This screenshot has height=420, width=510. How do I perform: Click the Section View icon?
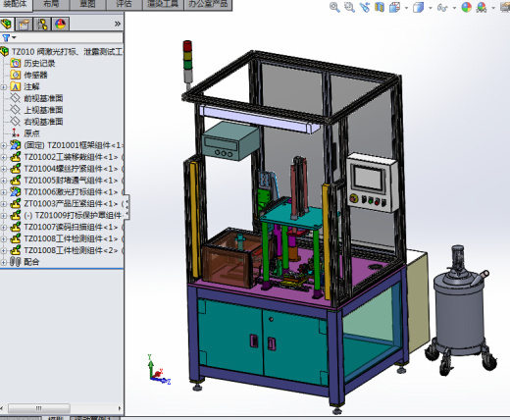[380, 7]
